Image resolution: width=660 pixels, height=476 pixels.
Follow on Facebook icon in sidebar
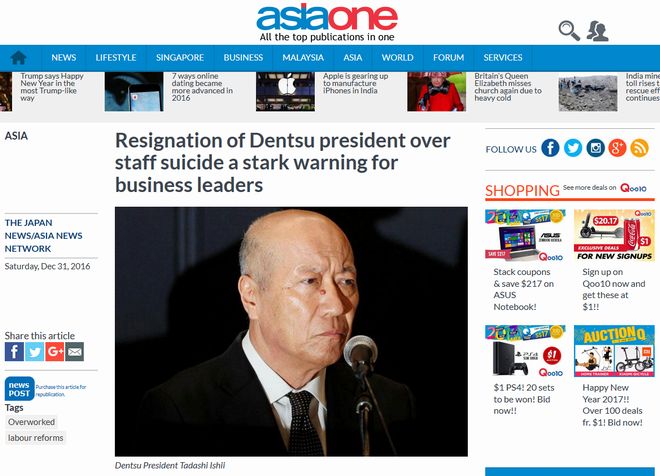[x=550, y=148]
